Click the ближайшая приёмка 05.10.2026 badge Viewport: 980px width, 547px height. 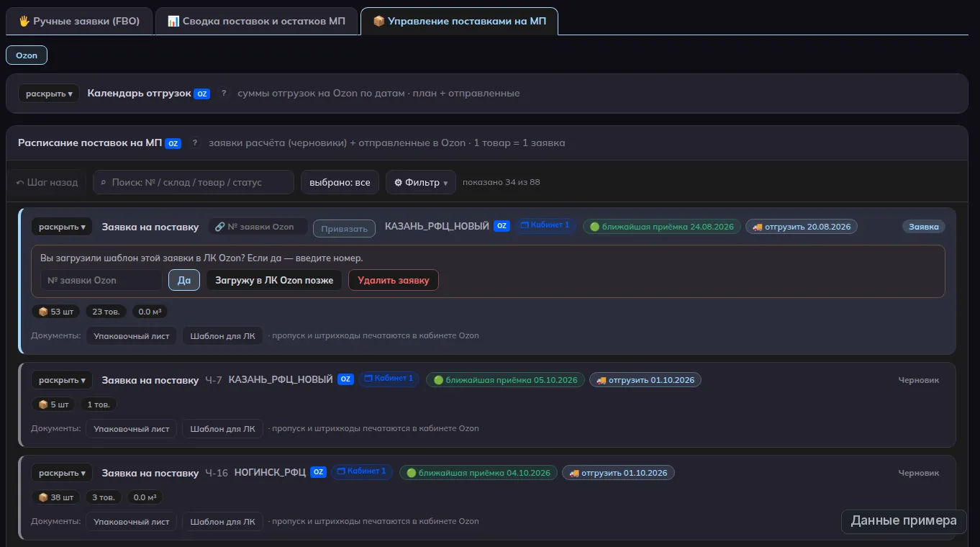506,380
